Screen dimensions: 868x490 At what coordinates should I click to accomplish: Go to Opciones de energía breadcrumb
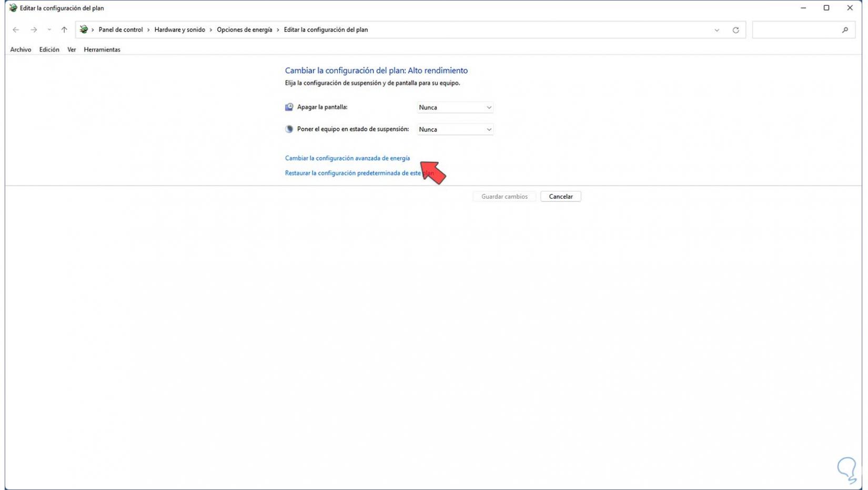tap(245, 30)
